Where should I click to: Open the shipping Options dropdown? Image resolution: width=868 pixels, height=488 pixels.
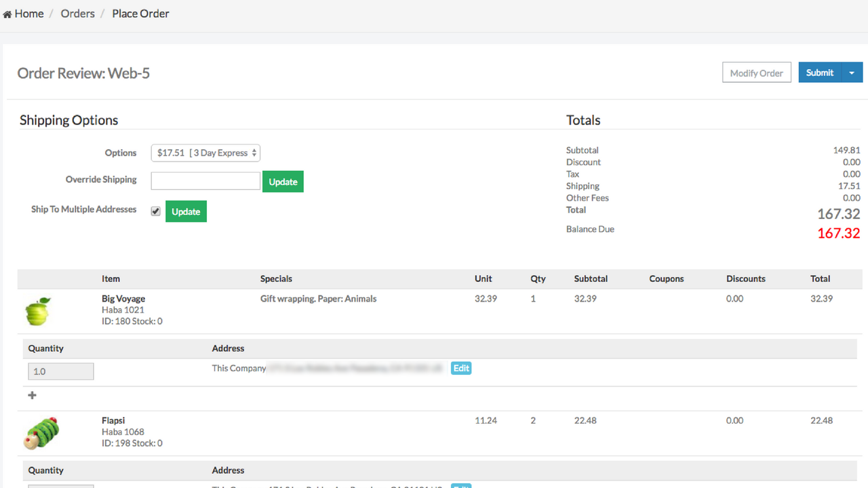click(205, 153)
